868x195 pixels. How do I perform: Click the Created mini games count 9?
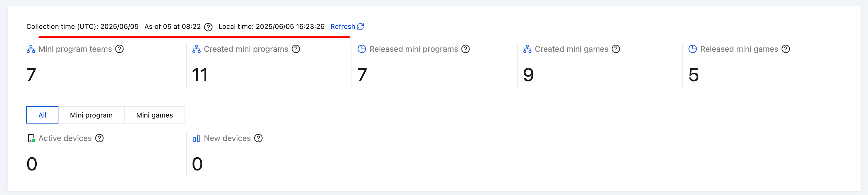tap(528, 75)
